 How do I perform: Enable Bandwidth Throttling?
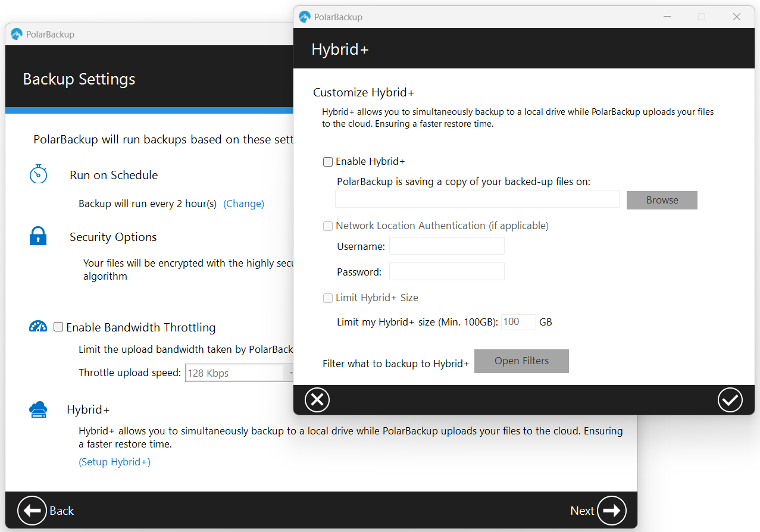point(58,327)
